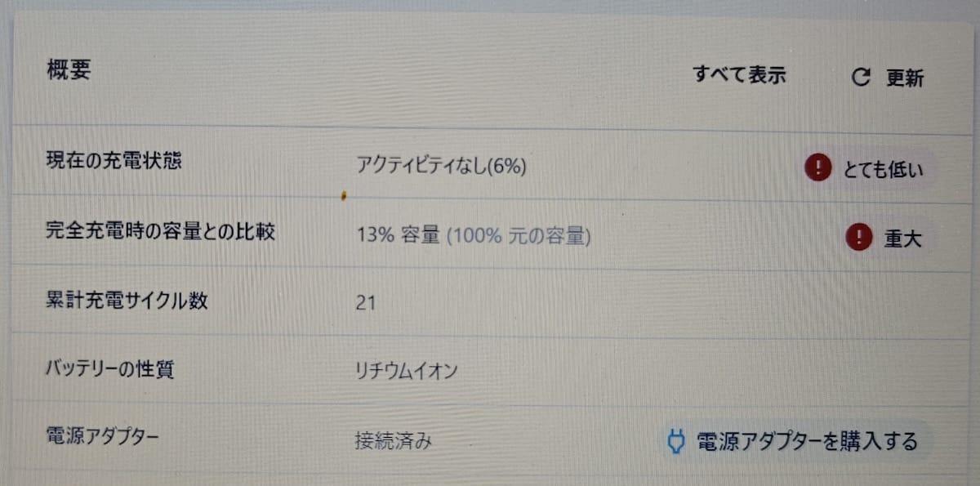Click the 13% 容量 value text

tap(399, 236)
